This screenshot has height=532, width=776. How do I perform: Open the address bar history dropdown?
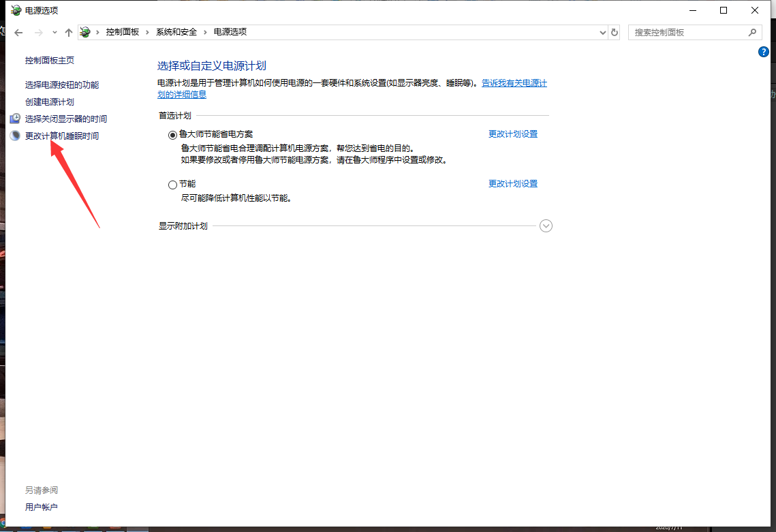tap(602, 32)
